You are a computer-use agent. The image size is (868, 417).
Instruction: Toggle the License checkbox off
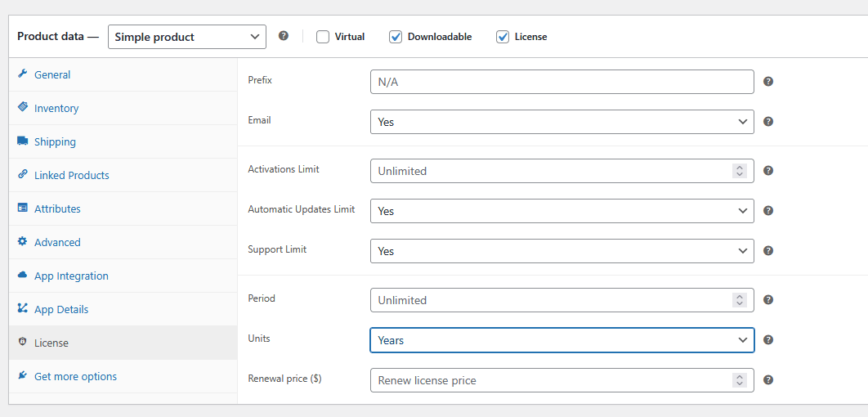coord(503,37)
